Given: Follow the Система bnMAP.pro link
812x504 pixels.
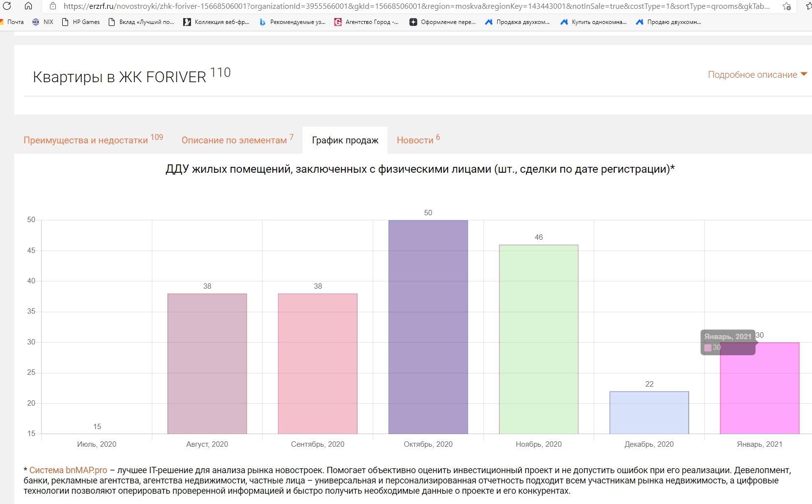Looking at the screenshot, I should 68,470.
